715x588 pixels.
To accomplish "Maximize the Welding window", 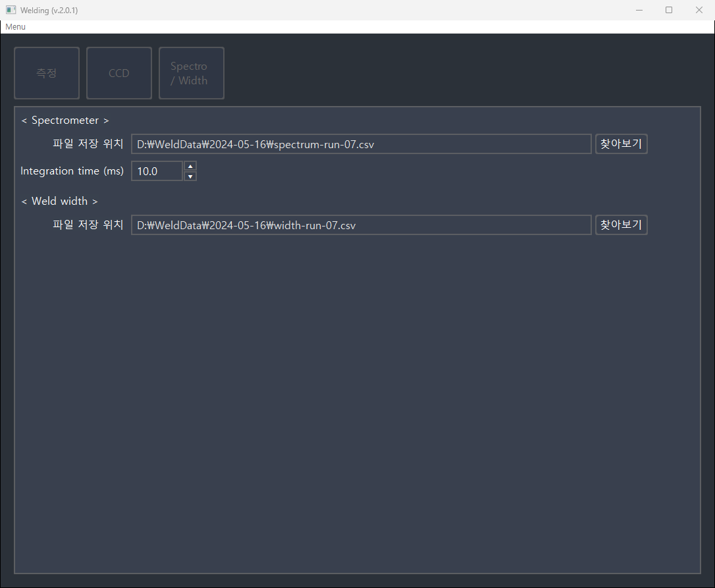I will point(669,10).
